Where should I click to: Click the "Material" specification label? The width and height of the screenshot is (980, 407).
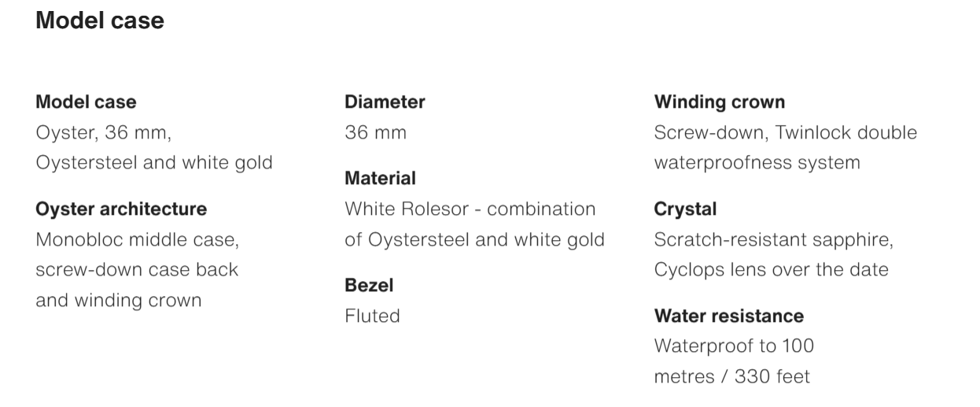pos(380,179)
